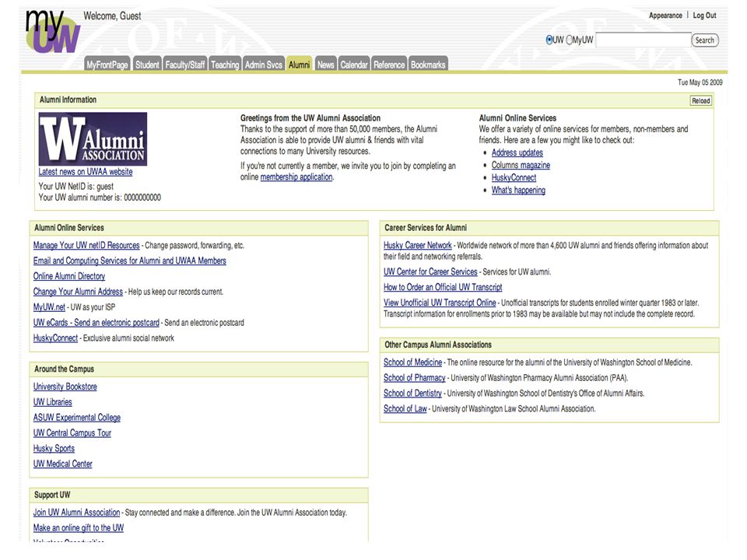Open the University Bookstore link
The image size is (747, 560).
click(65, 387)
